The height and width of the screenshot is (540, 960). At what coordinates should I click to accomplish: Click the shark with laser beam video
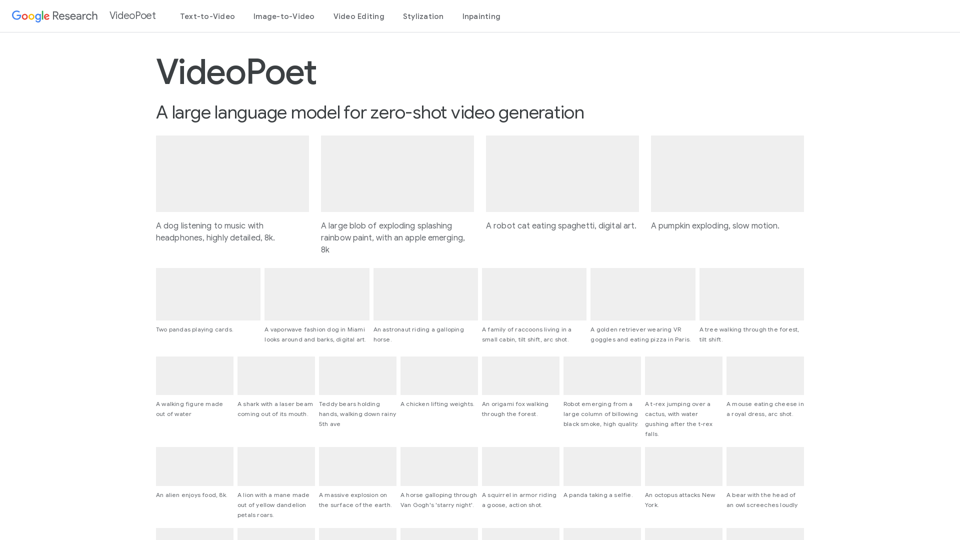pos(276,376)
